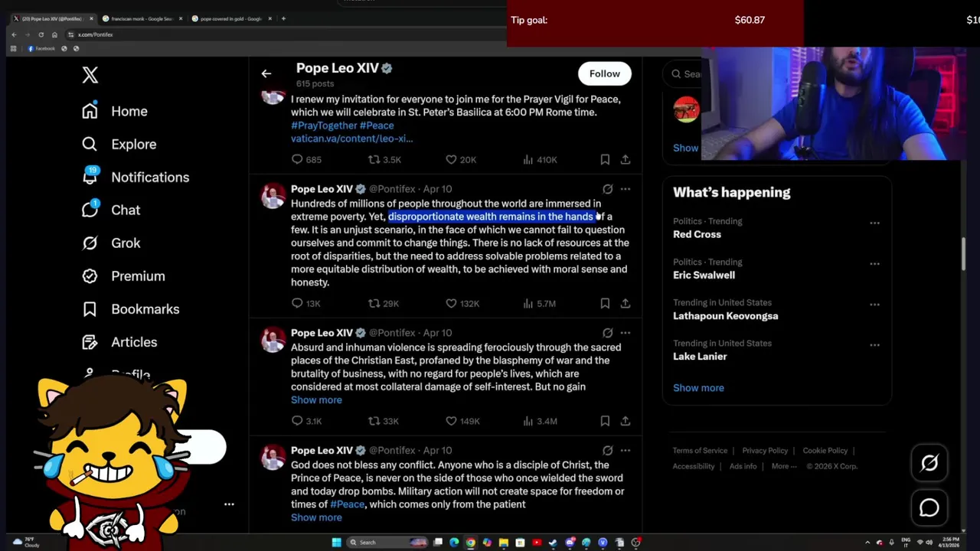980x551 pixels.
Task: Reply to the Absurd violence post (3.1K)
Action: click(306, 421)
